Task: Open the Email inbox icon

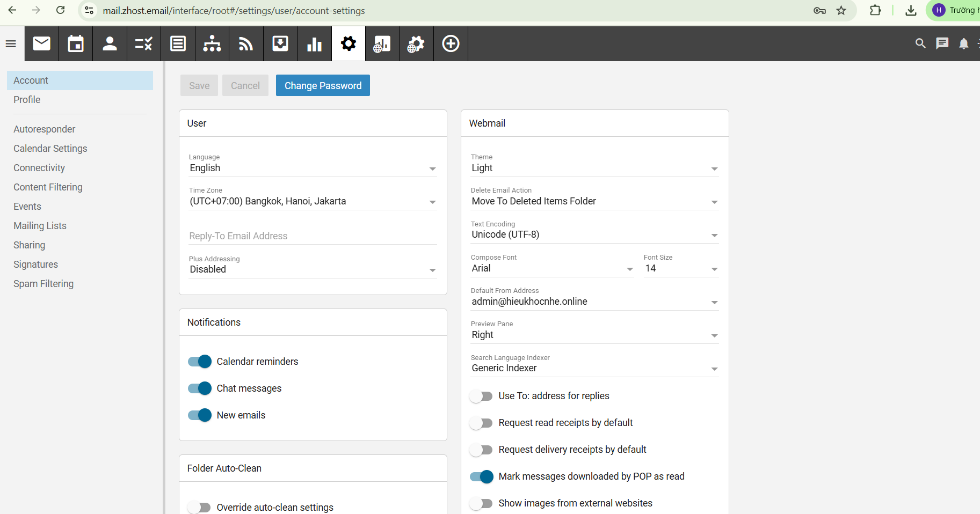Action: tap(41, 43)
